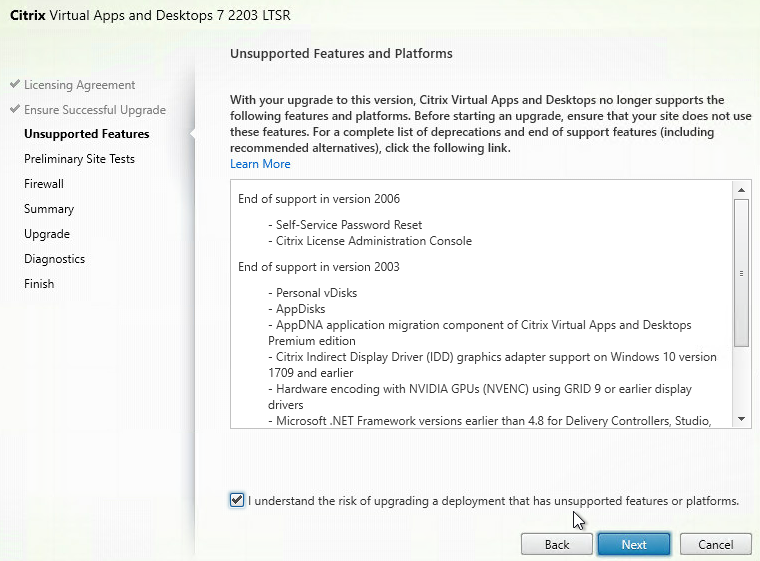760x561 pixels.
Task: Select Licensing Agreement step in sidebar
Action: (x=79, y=85)
